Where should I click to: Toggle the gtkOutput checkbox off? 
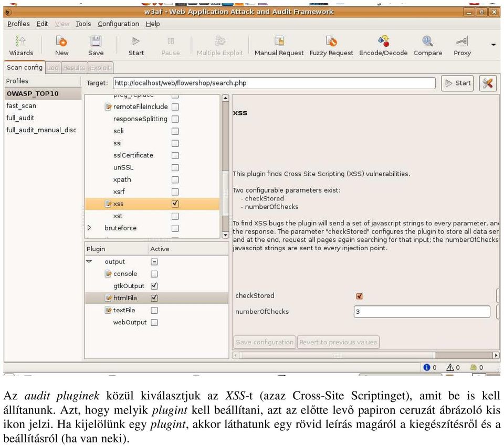[154, 285]
